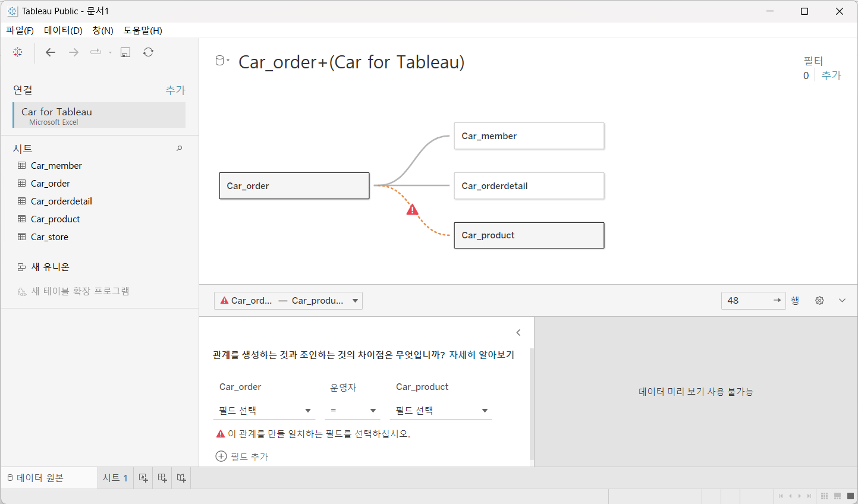Click 추가 link next to 연결
This screenshot has height=504, width=858.
tap(175, 90)
